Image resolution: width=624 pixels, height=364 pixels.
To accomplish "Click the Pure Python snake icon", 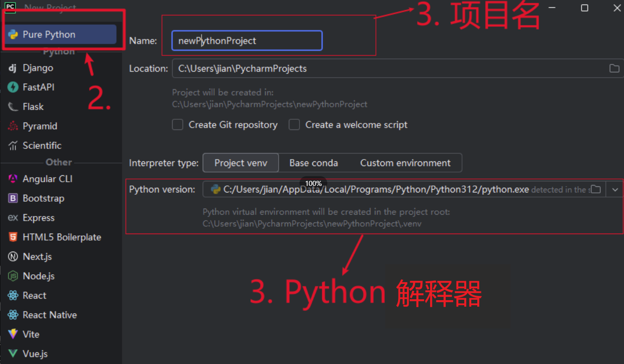I will tap(13, 35).
